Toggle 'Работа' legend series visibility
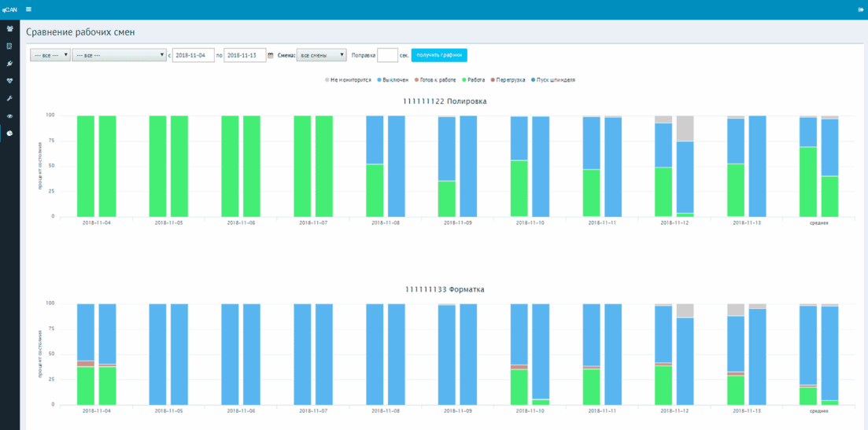 (473, 80)
